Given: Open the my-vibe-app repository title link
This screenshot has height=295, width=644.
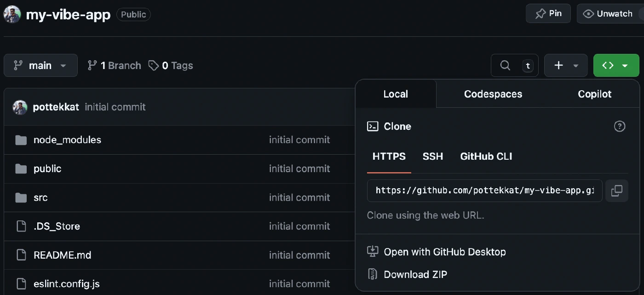Looking at the screenshot, I should tap(68, 15).
